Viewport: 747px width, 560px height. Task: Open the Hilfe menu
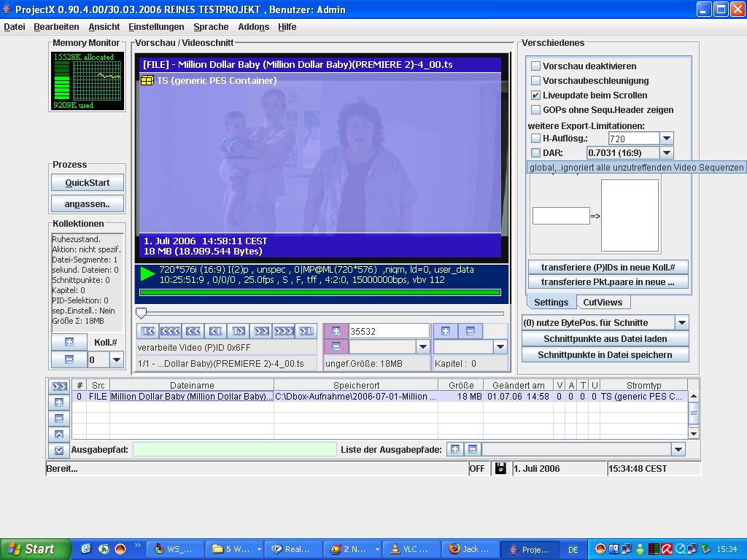point(287,27)
